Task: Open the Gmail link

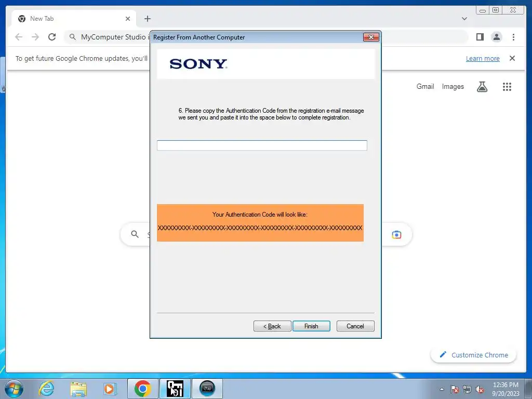Action: [x=425, y=87]
